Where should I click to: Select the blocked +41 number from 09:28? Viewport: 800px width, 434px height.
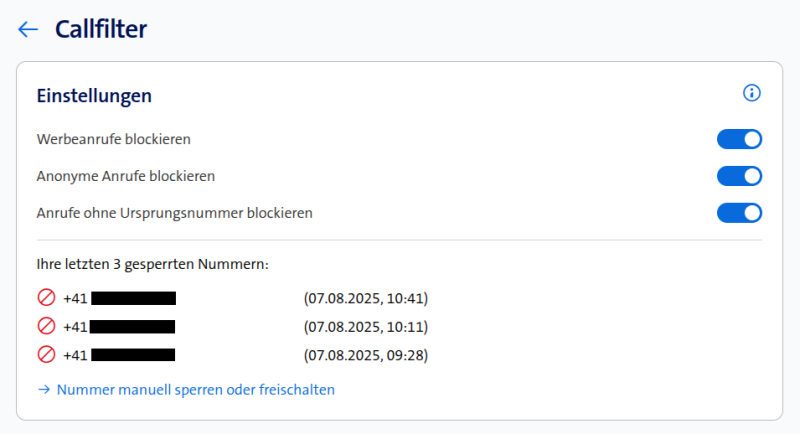pos(119,354)
